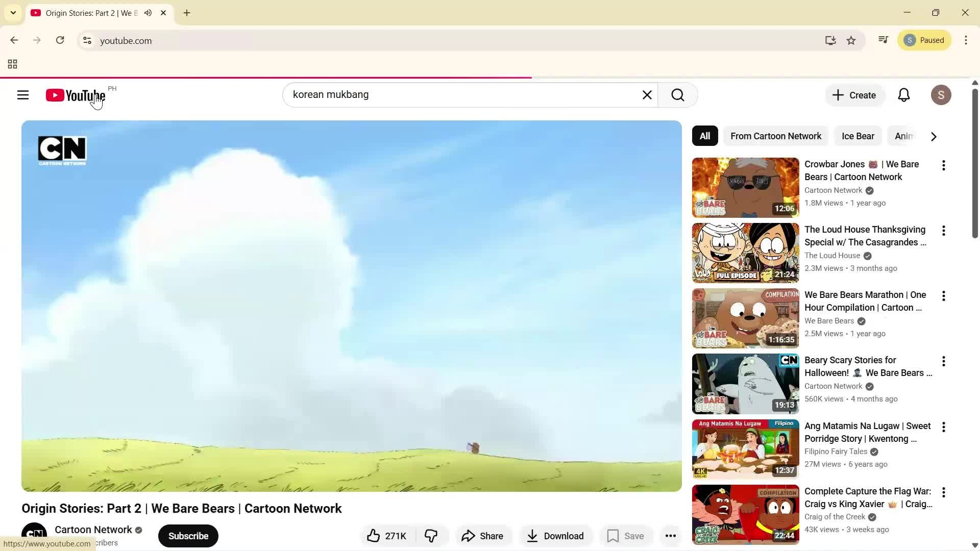Click the search magnifier icon
Image resolution: width=980 pixels, height=551 pixels.
pos(677,95)
